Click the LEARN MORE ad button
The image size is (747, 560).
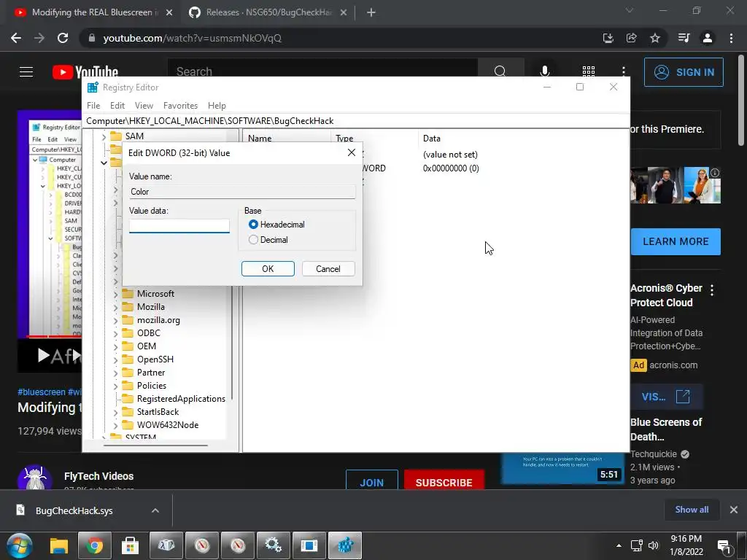coord(676,241)
